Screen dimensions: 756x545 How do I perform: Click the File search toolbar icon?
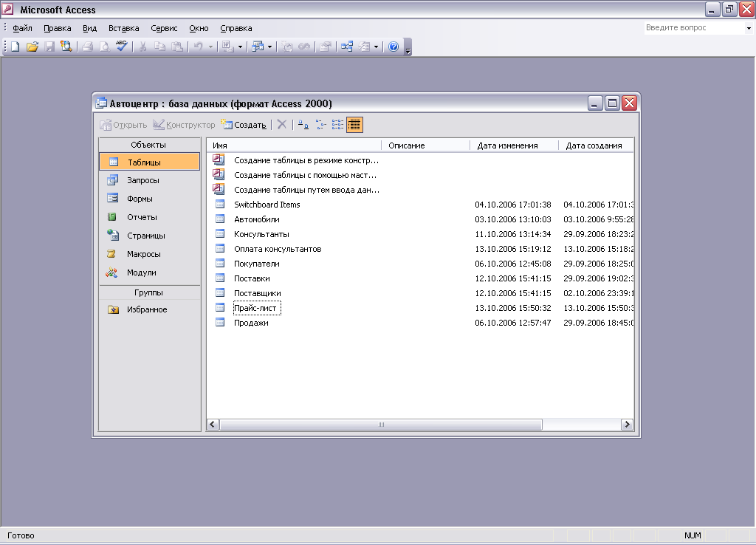pos(66,47)
